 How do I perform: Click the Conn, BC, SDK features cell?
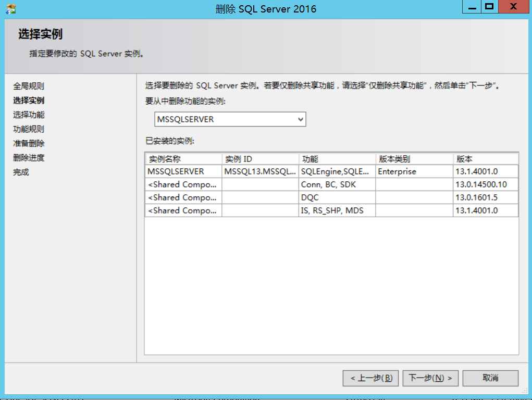click(x=337, y=184)
